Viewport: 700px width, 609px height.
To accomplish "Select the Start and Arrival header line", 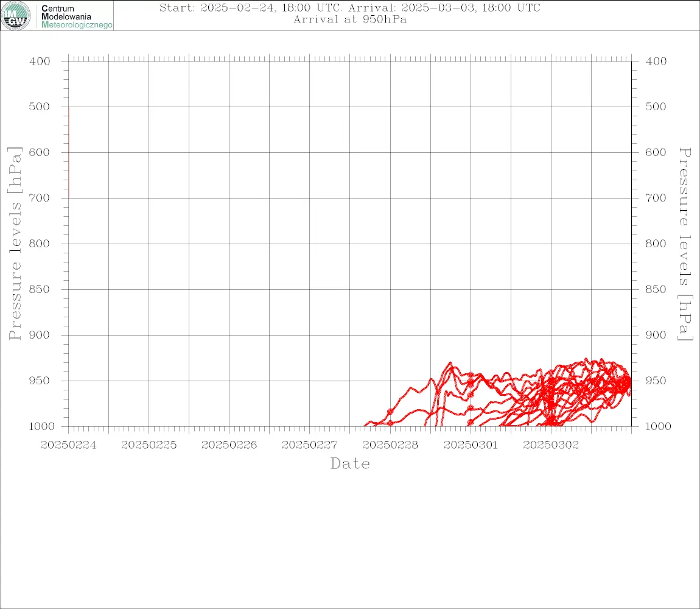I will (x=350, y=7).
